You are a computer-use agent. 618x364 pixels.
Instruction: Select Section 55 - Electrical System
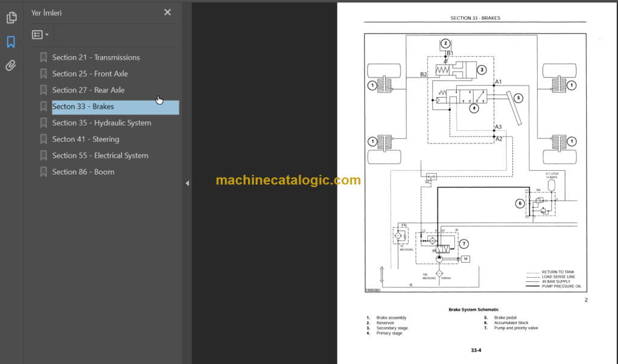(100, 155)
